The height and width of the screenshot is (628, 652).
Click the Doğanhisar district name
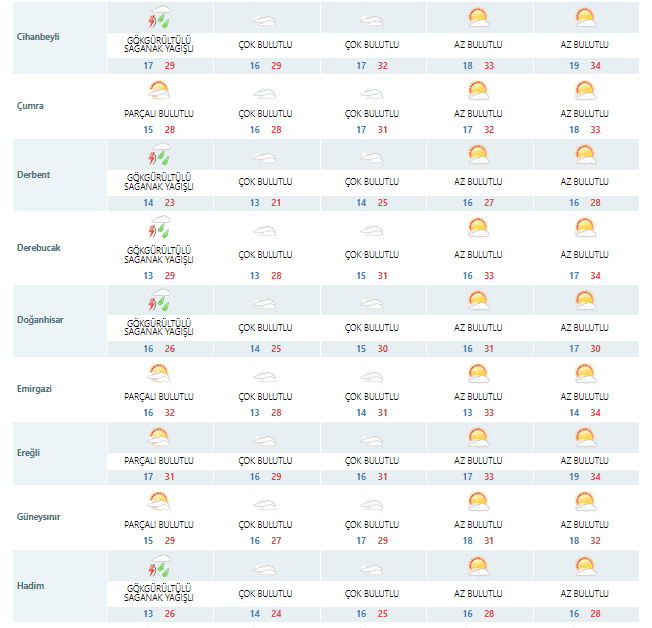tap(41, 320)
